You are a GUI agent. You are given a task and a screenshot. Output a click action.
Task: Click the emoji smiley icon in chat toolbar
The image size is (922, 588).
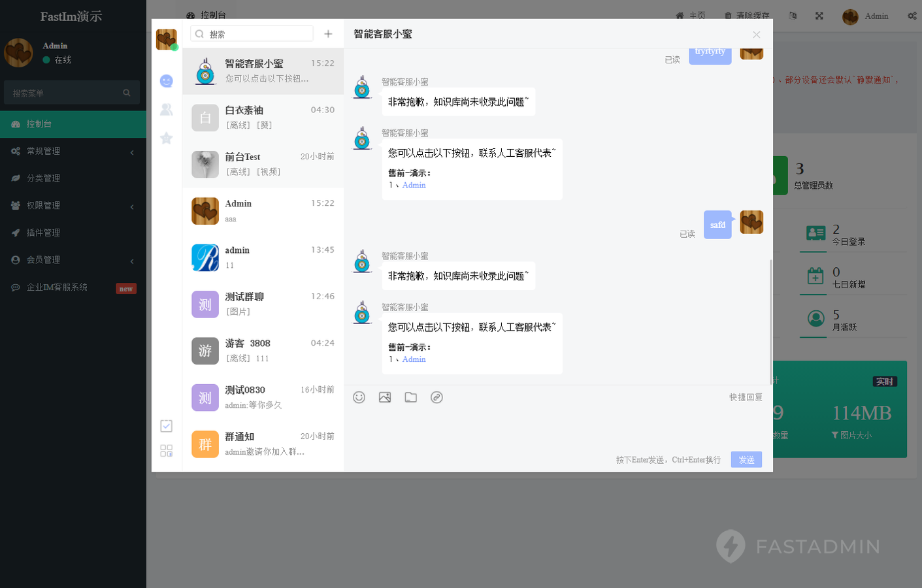pyautogui.click(x=359, y=397)
